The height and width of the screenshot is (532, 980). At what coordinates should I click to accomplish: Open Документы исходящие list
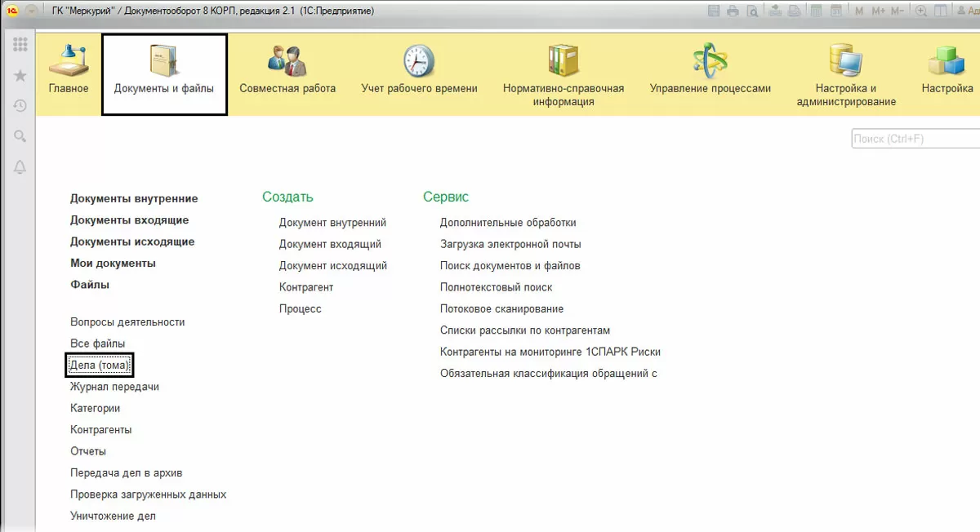(x=132, y=242)
